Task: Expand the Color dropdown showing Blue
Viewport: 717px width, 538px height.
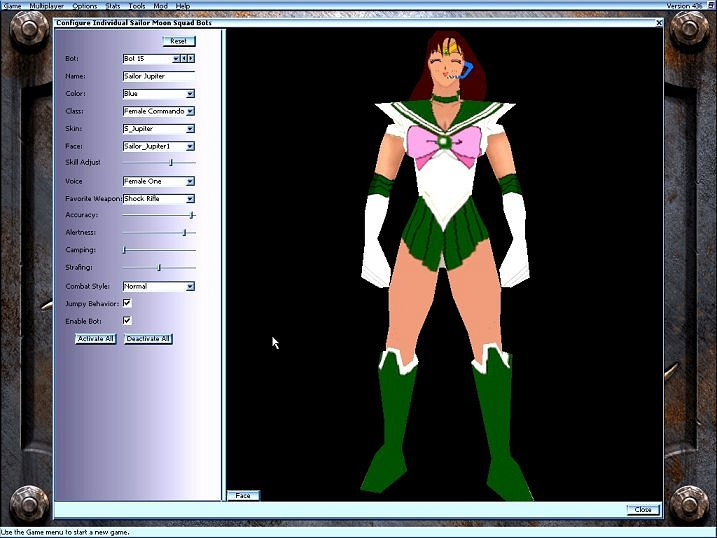Action: coord(190,94)
